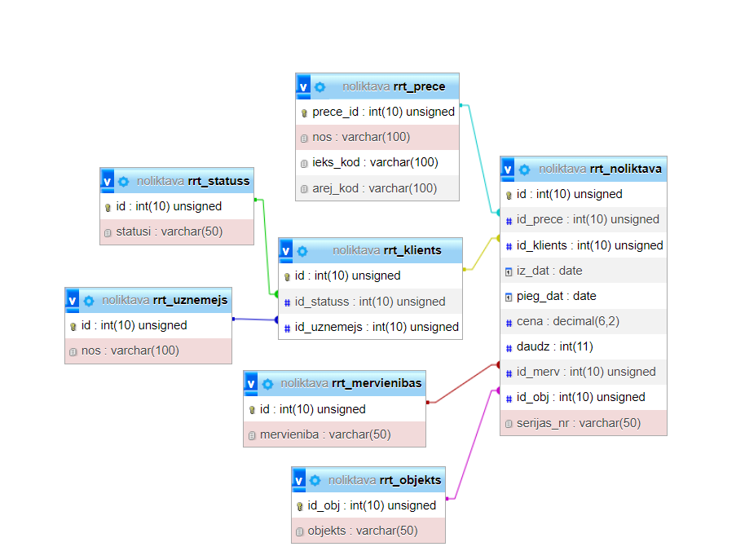Image resolution: width=736 pixels, height=560 pixels.
Task: Select the id_klients column in rrt_noliktava
Action: click(589, 245)
